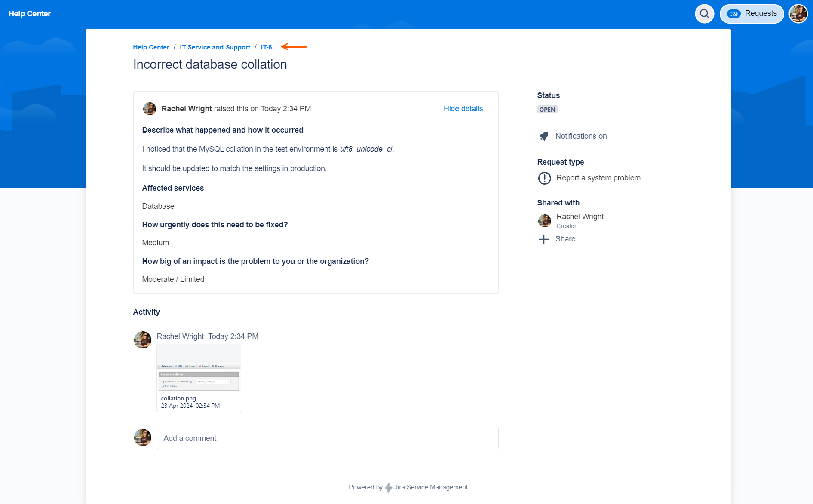Image resolution: width=813 pixels, height=504 pixels.
Task: Click the Notifications on label
Action: (581, 136)
